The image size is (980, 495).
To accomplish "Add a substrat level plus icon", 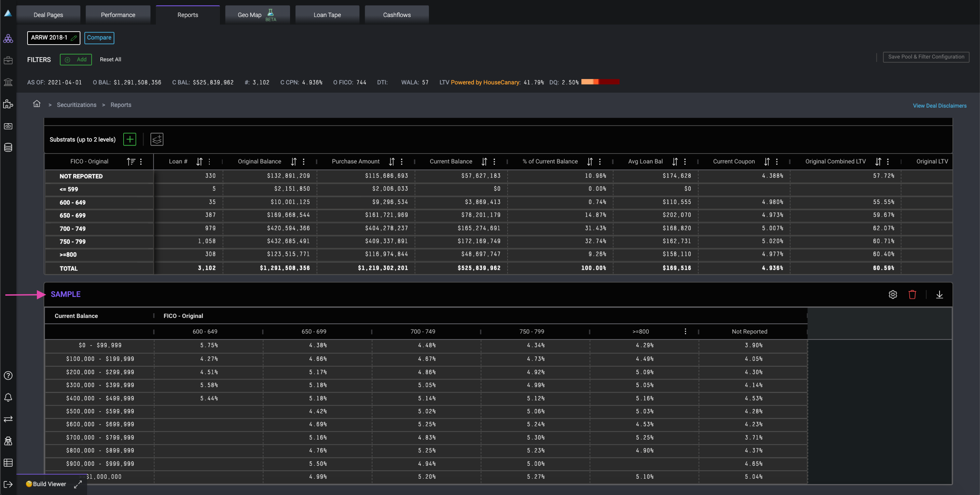I will (x=130, y=139).
